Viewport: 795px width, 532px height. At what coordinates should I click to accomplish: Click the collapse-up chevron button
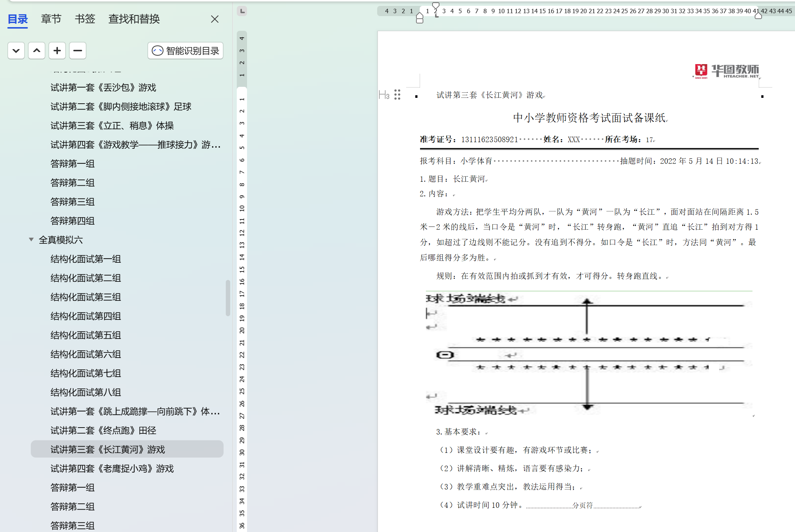coord(37,51)
